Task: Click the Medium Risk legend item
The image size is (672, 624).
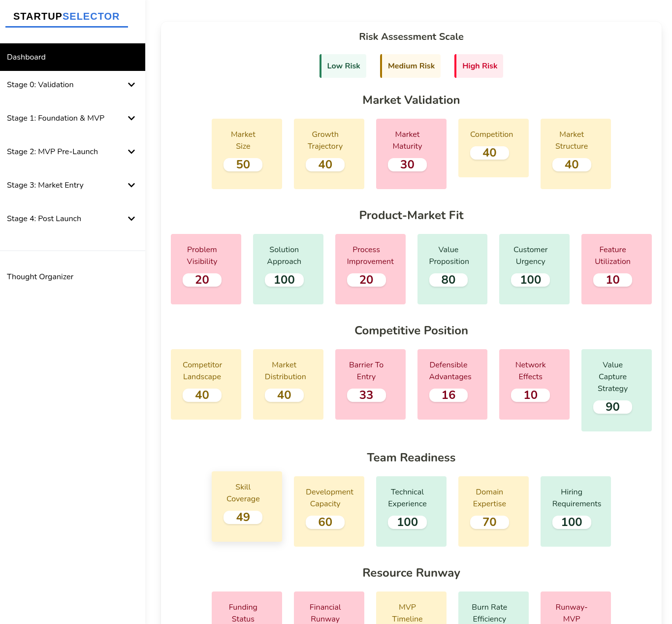Action: (x=410, y=66)
